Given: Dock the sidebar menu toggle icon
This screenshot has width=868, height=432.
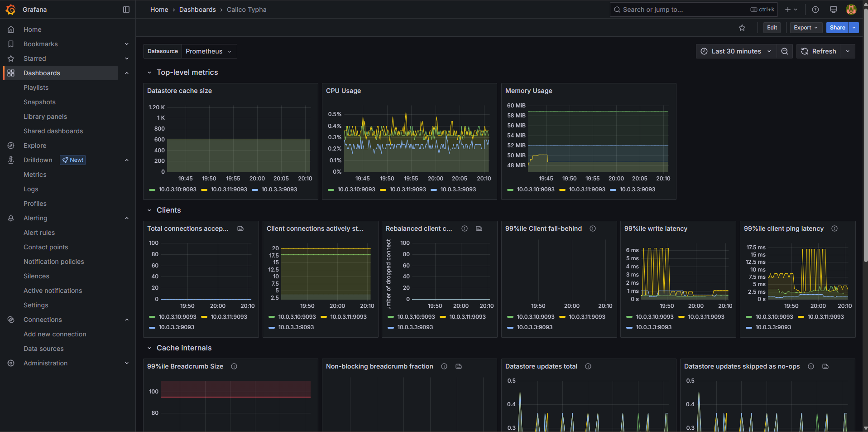Looking at the screenshot, I should pyautogui.click(x=126, y=10).
